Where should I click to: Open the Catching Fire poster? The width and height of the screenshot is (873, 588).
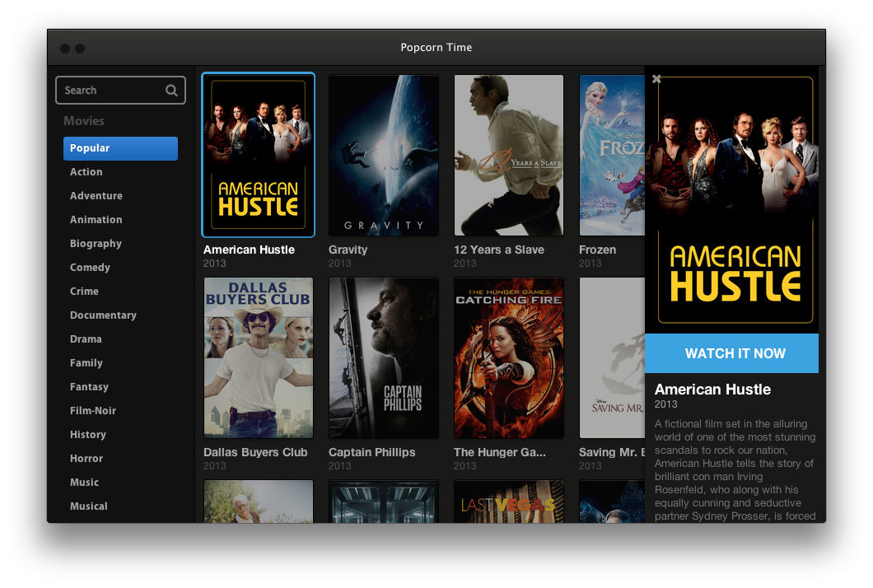click(509, 358)
